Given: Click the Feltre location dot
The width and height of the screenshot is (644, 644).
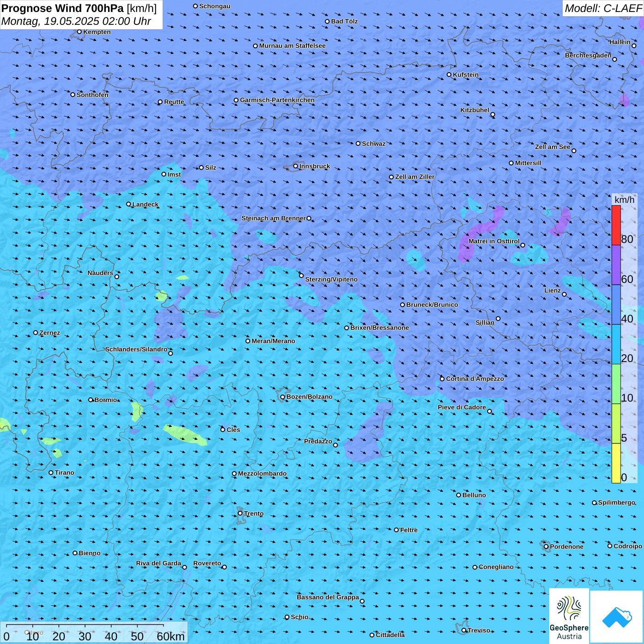Looking at the screenshot, I should 396,530.
